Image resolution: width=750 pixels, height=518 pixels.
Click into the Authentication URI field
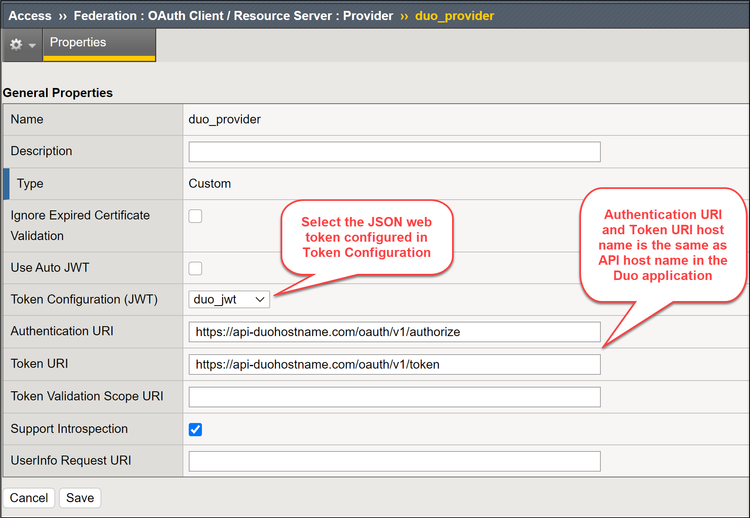[x=394, y=332]
